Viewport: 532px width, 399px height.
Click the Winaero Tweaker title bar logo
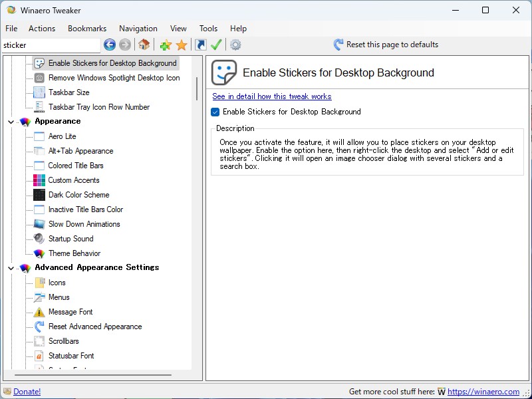[11, 10]
